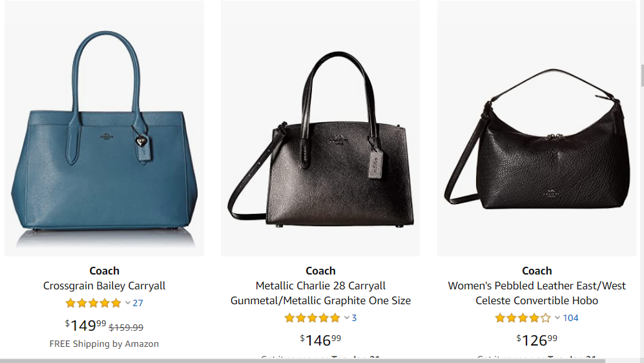Open the Metallic Charlie 28 Carryall title link
Image resolution: width=644 pixels, height=363 pixels.
tap(320, 293)
